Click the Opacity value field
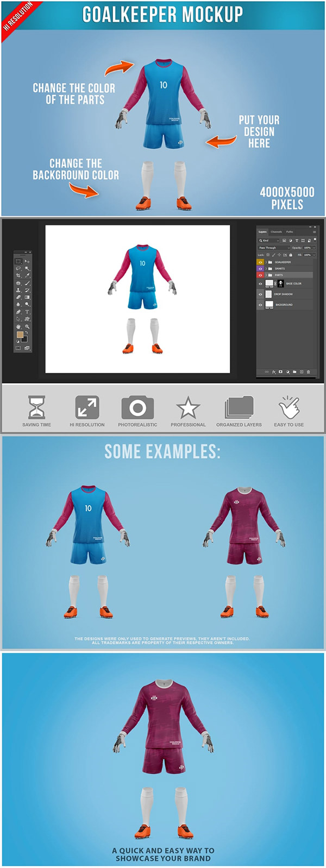 tap(307, 248)
